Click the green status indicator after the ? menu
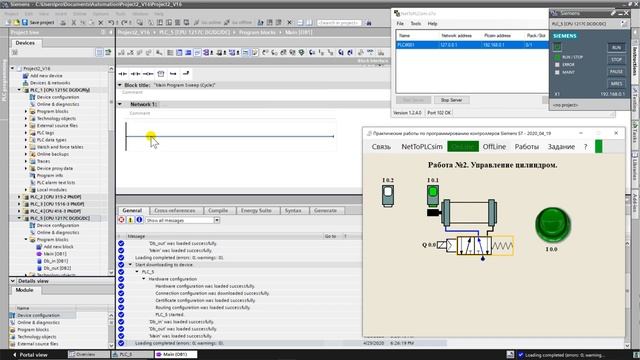The width and height of the screenshot is (640, 360). point(598,147)
